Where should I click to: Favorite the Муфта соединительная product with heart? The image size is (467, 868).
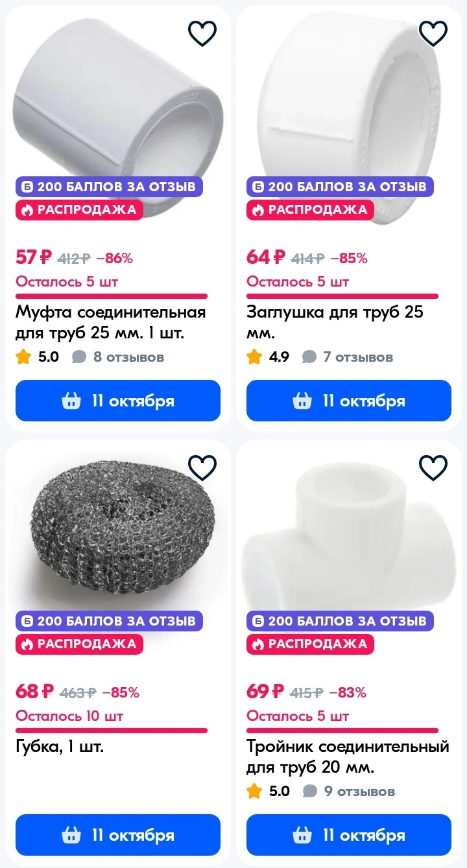[202, 33]
